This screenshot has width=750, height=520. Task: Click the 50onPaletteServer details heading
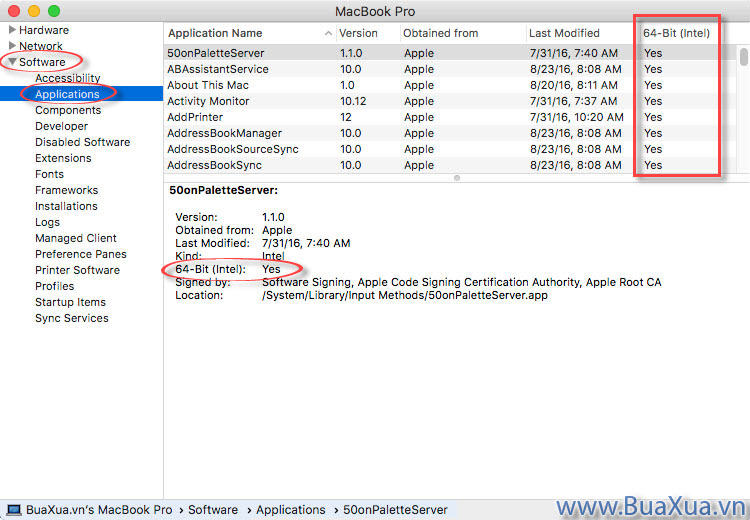pyautogui.click(x=223, y=190)
